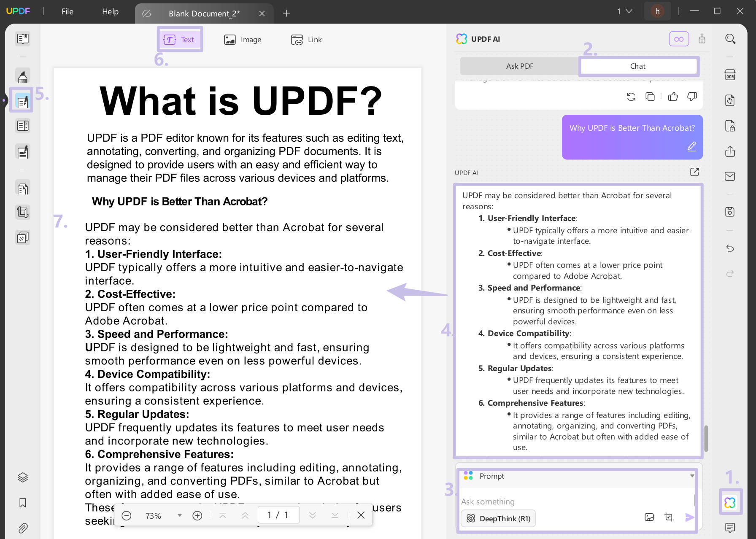
Task: Toggle DeepThink (R1) mode
Action: tap(498, 519)
